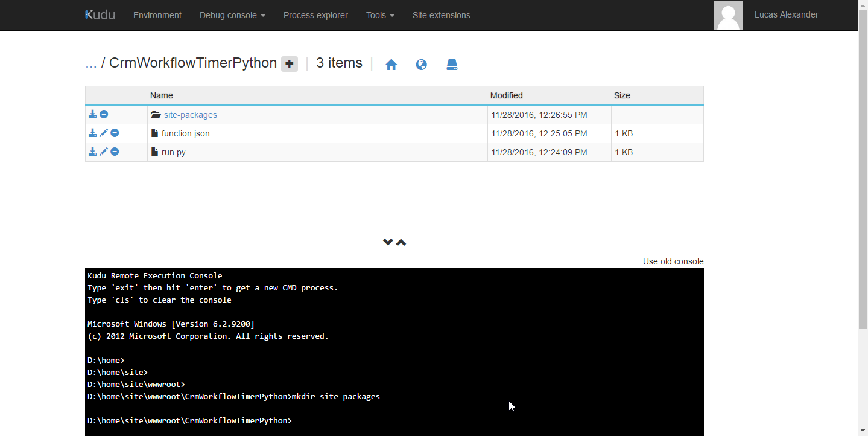Open Site extensions page
This screenshot has width=868, height=436.
click(442, 15)
